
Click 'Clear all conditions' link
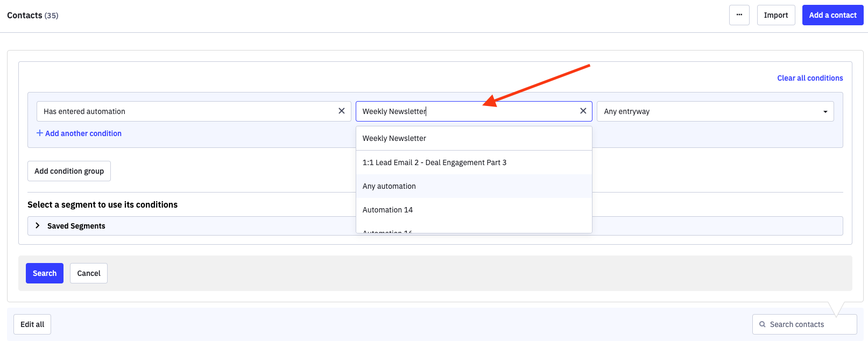pos(809,78)
